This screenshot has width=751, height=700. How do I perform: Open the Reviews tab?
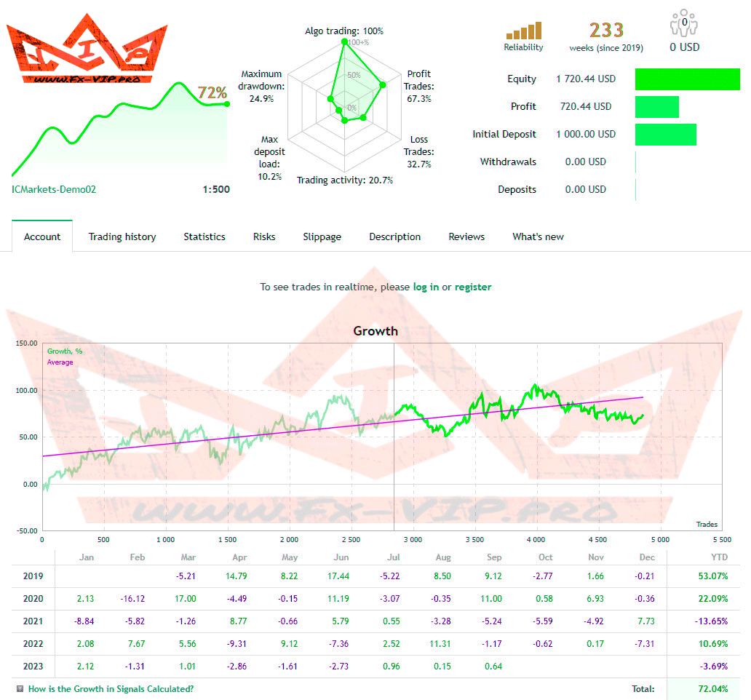click(466, 236)
